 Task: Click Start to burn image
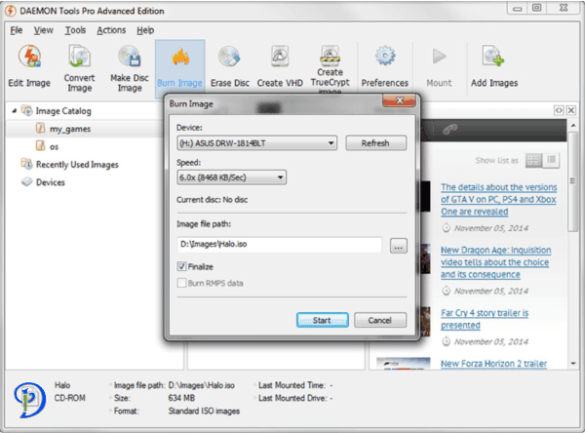[x=322, y=320]
